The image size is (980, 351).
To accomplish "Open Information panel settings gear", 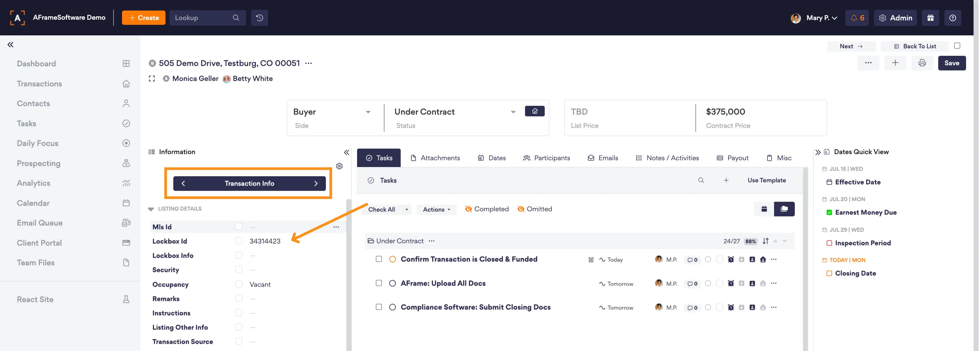I will 339,166.
